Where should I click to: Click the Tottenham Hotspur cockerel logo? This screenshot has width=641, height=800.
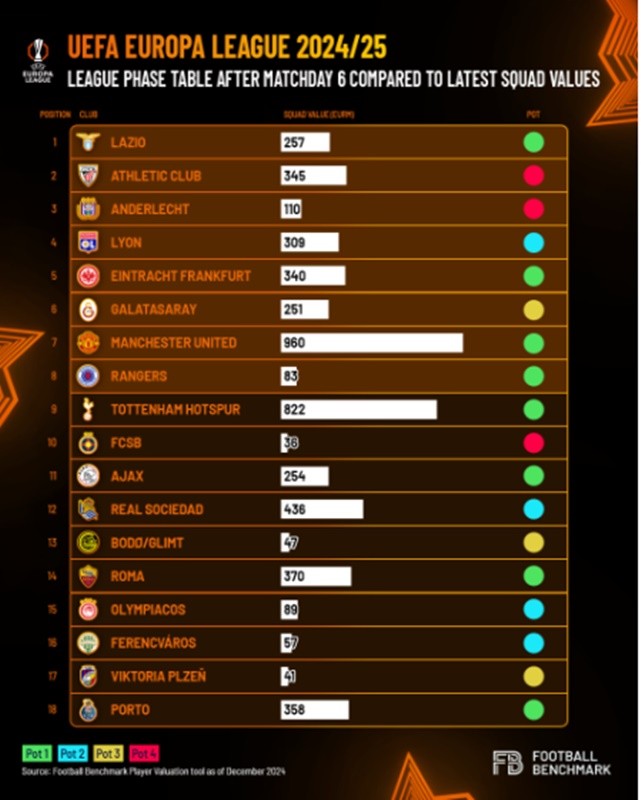click(x=88, y=409)
